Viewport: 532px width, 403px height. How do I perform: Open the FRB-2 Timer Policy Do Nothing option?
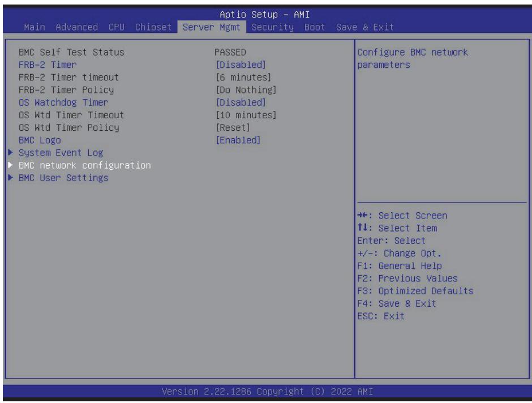246,89
